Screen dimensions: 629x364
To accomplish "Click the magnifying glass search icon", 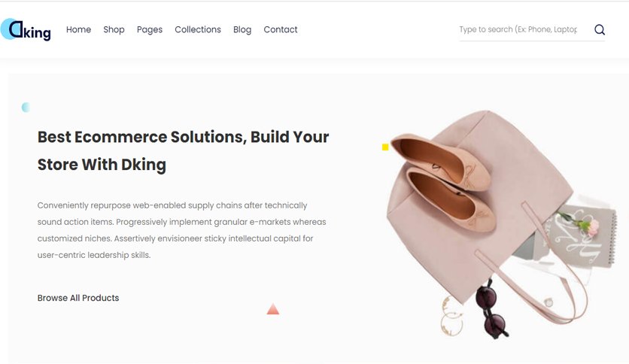I will point(600,29).
